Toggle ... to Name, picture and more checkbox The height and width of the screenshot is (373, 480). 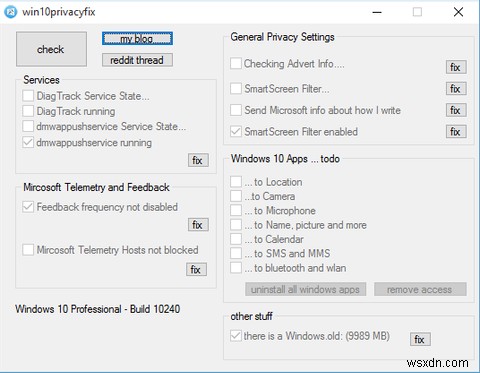[236, 225]
